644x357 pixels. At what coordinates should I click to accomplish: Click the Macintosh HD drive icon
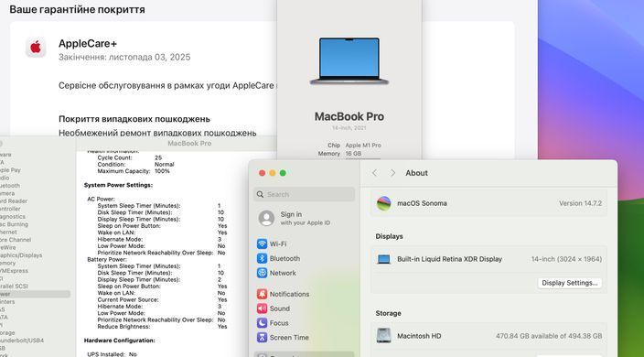coord(383,336)
